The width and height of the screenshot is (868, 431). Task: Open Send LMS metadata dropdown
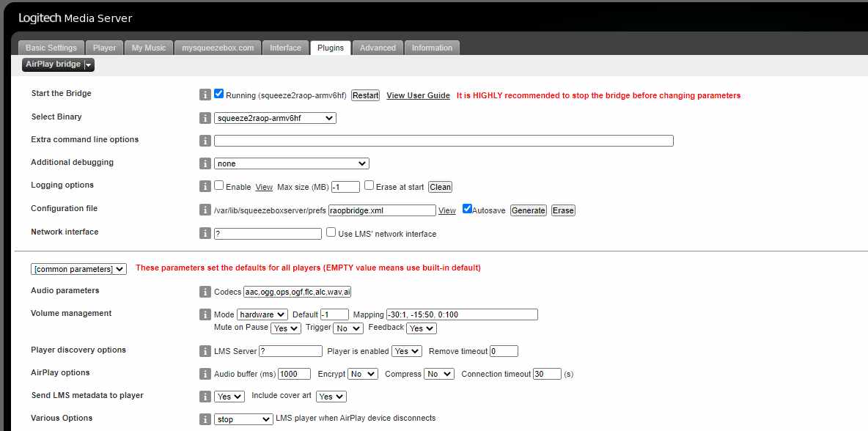point(229,396)
